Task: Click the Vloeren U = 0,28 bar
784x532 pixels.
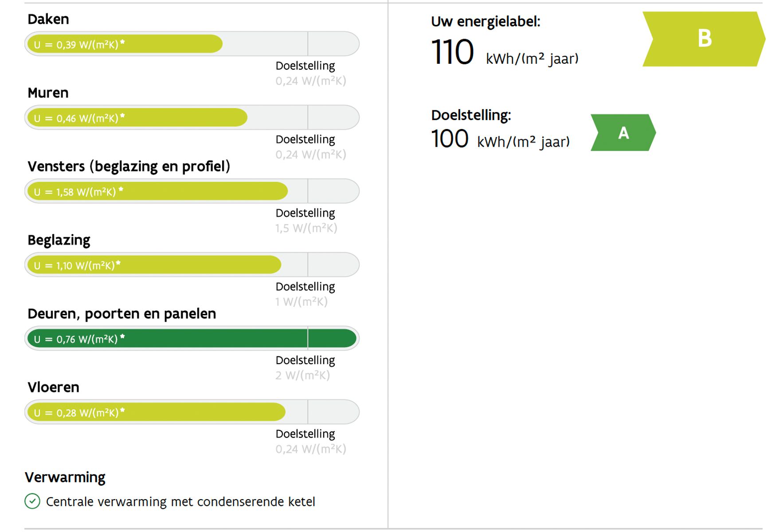Action: pyautogui.click(x=192, y=412)
